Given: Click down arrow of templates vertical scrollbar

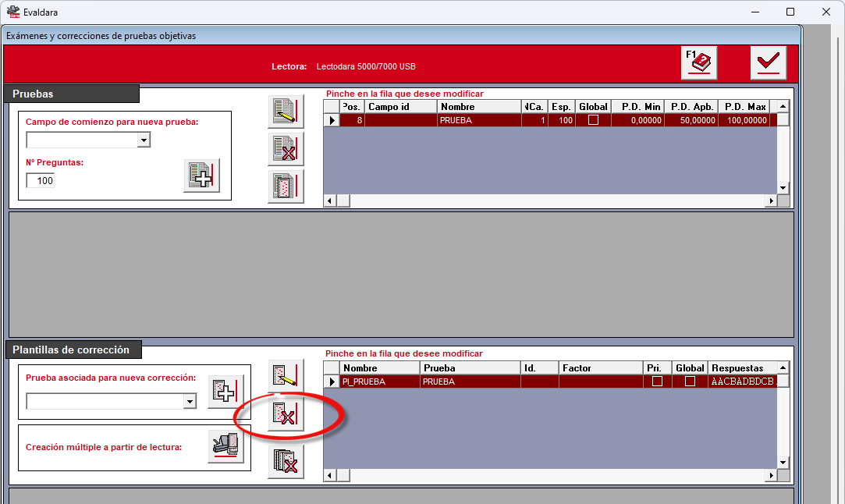Looking at the screenshot, I should click(x=783, y=463).
